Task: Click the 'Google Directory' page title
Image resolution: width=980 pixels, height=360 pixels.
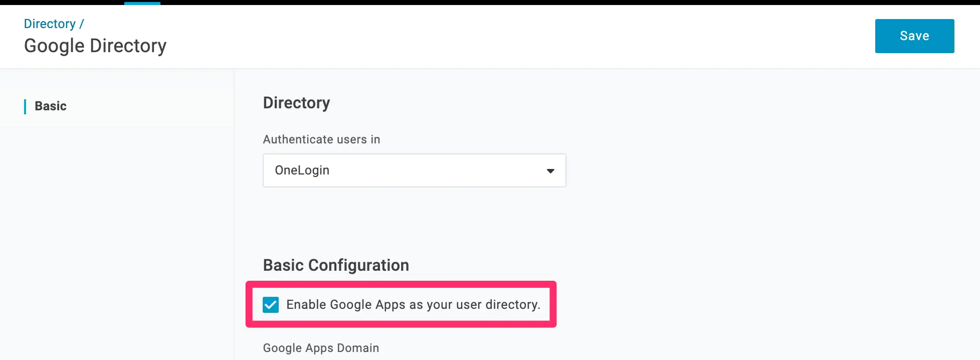Action: [x=95, y=46]
